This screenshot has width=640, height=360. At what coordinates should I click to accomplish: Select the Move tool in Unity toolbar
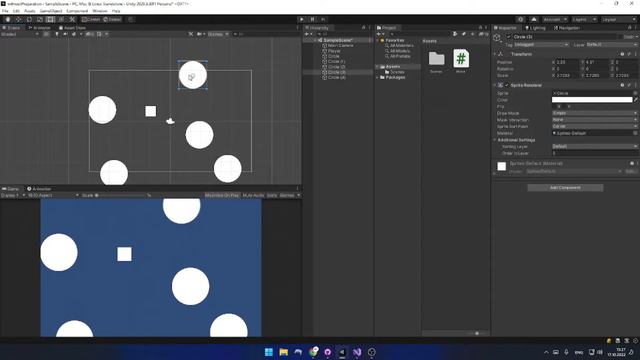(18, 19)
